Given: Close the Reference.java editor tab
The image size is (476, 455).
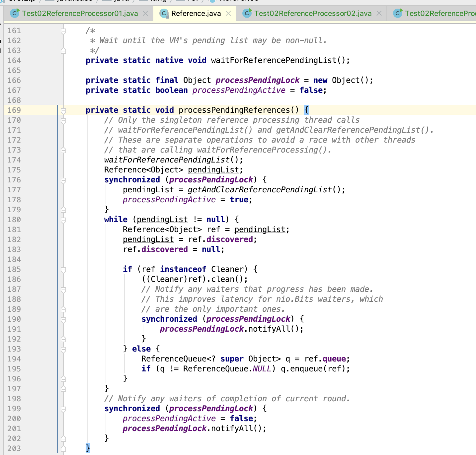Looking at the screenshot, I should [x=228, y=14].
